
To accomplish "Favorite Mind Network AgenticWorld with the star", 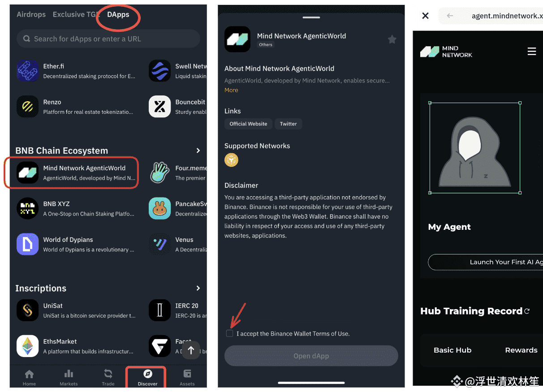I will 392,39.
